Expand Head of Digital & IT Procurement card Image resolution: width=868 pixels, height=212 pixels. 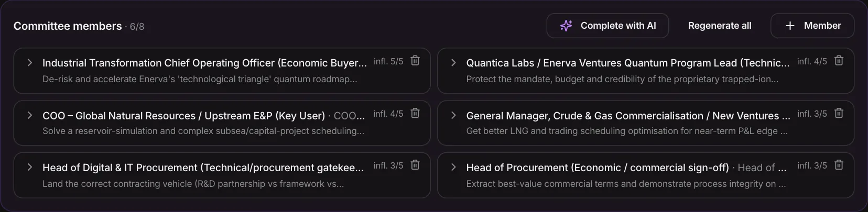(30, 167)
